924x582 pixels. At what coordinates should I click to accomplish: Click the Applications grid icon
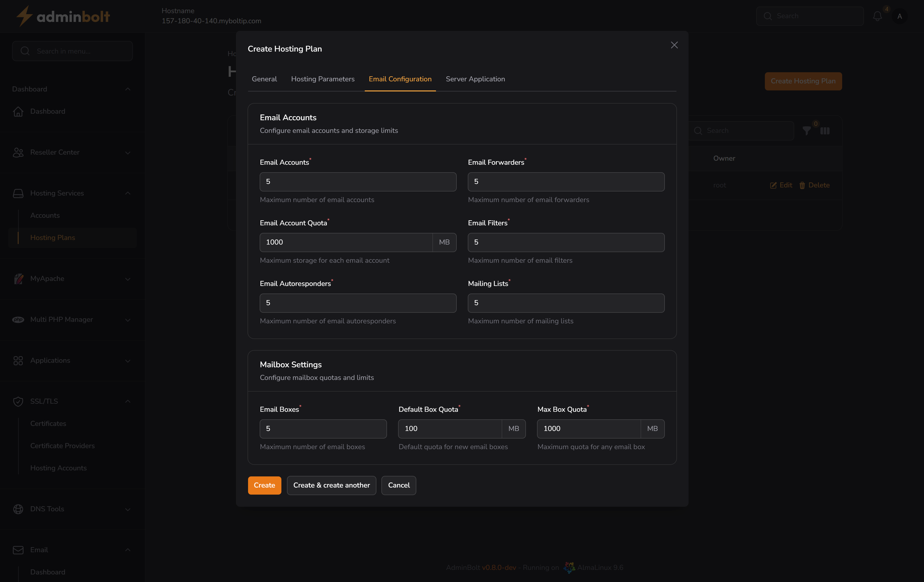point(18,361)
